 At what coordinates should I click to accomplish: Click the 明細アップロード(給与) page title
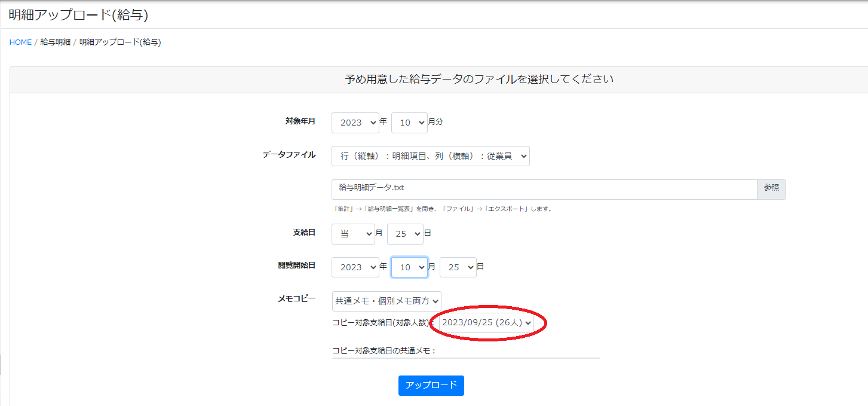click(79, 15)
